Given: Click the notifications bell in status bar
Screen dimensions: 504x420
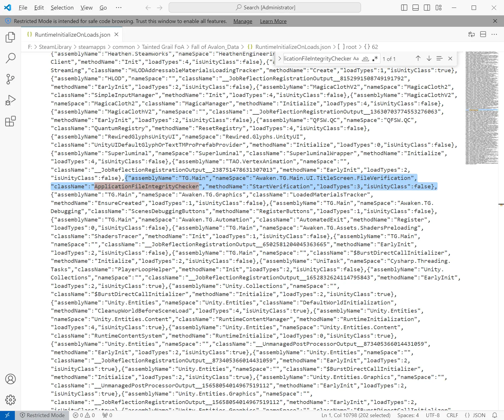Looking at the screenshot, I should click(495, 415).
